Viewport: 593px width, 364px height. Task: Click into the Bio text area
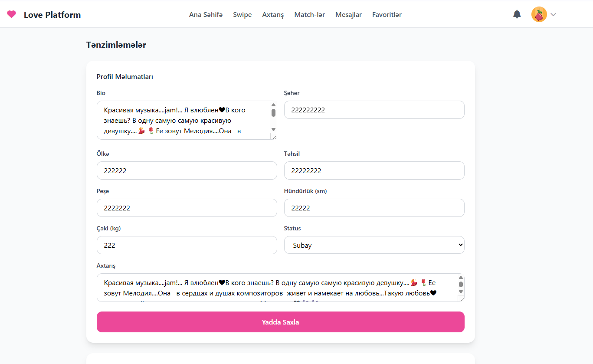[x=182, y=120]
